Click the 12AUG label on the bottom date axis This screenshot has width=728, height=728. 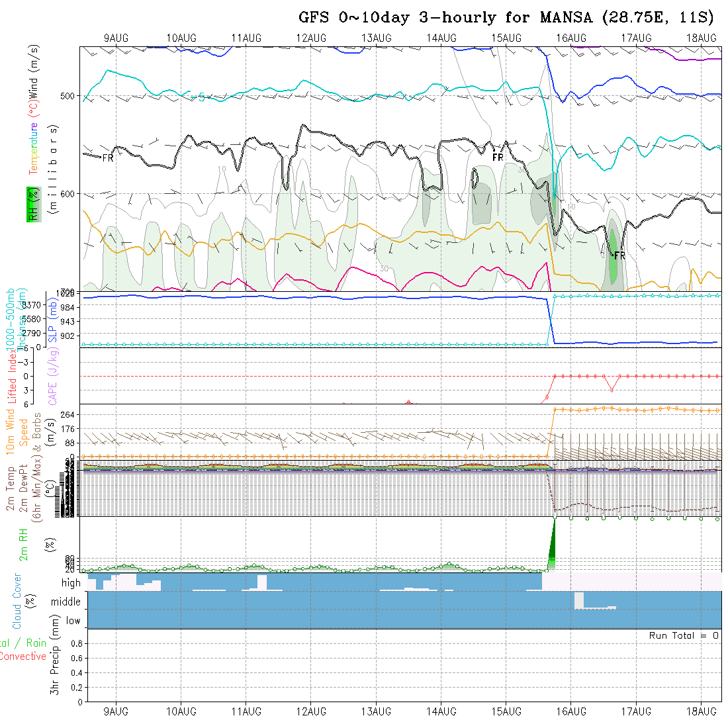311,711
